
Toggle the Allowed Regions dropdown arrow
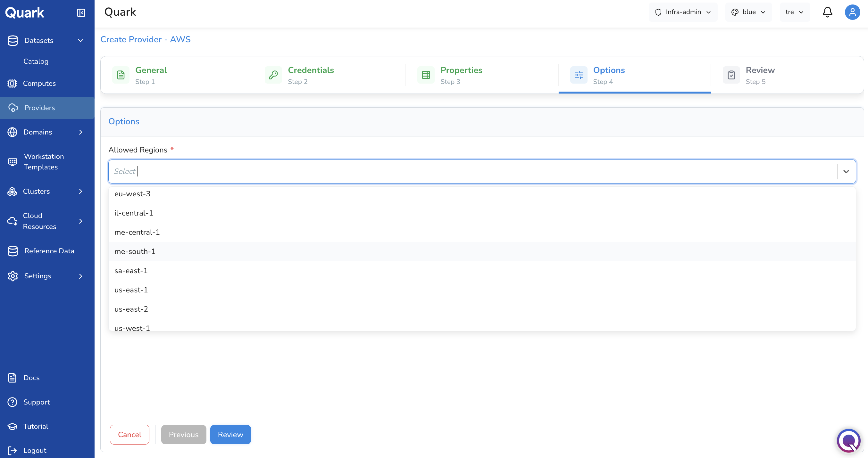(846, 171)
